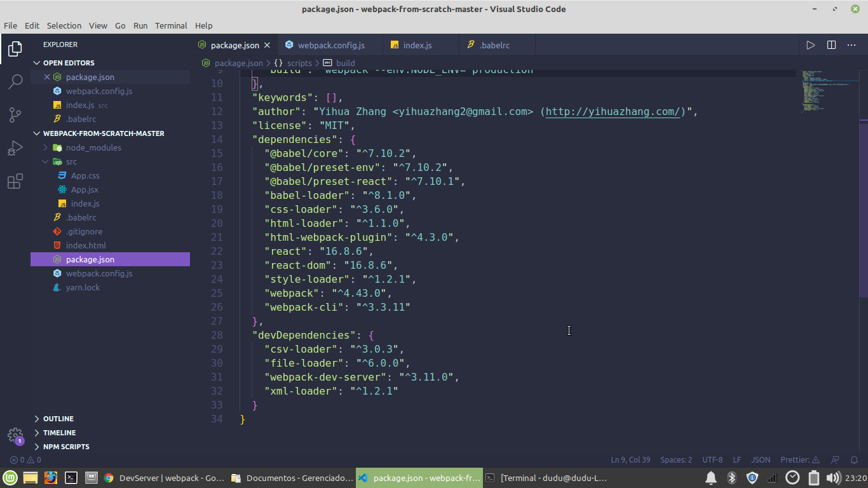
Task: Launch Firefox from the taskbar
Action: pyautogui.click(x=51, y=478)
